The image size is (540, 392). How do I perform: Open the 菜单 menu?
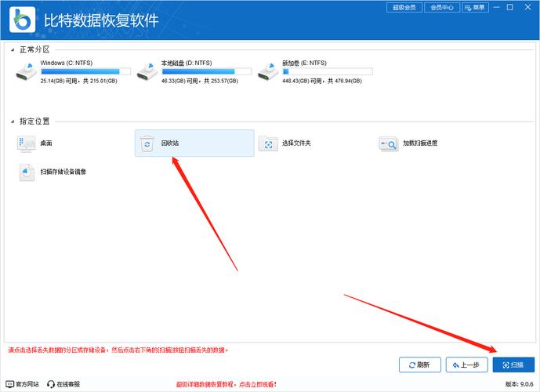click(x=475, y=7)
